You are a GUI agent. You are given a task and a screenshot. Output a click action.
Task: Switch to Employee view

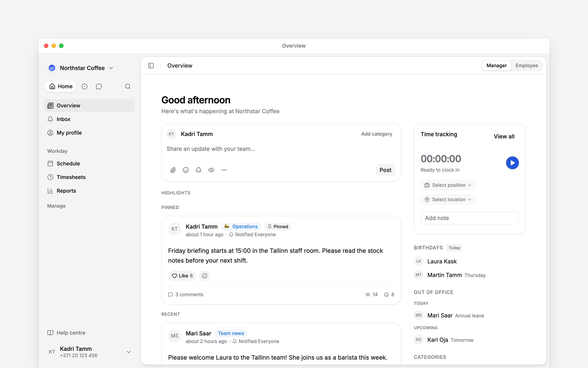pyautogui.click(x=526, y=65)
